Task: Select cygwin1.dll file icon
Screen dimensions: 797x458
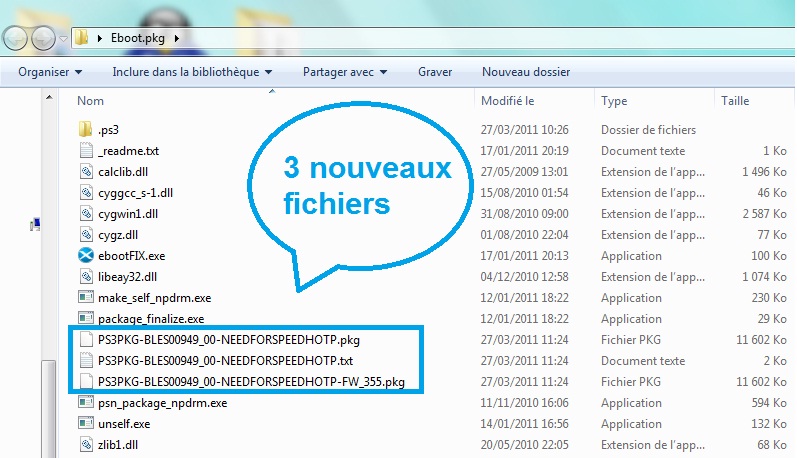Action: (86, 213)
